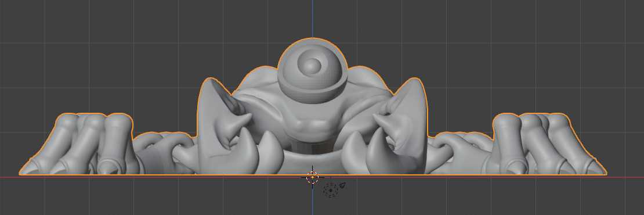Click the blue Z axis line above eyeball

coord(312,19)
